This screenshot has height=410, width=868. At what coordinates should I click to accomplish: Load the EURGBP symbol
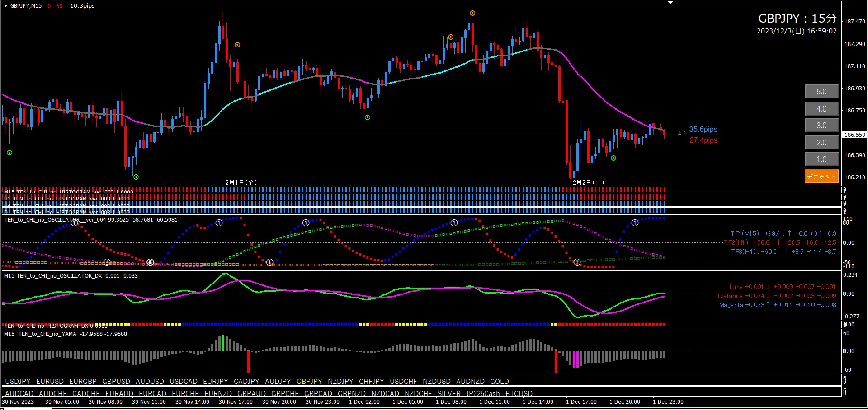[x=83, y=382]
